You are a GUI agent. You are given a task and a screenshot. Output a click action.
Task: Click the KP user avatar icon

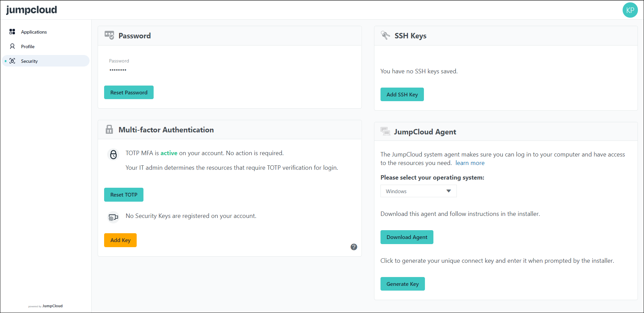click(x=630, y=10)
